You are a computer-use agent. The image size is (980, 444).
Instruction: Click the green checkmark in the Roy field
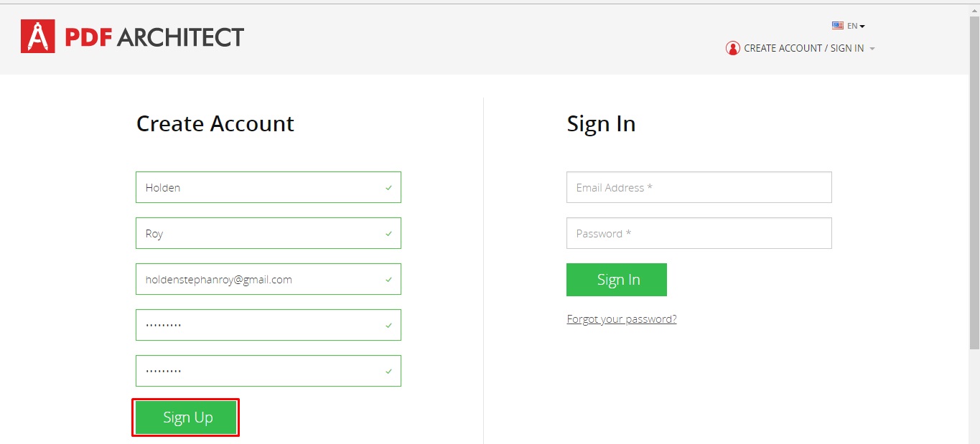coord(388,234)
